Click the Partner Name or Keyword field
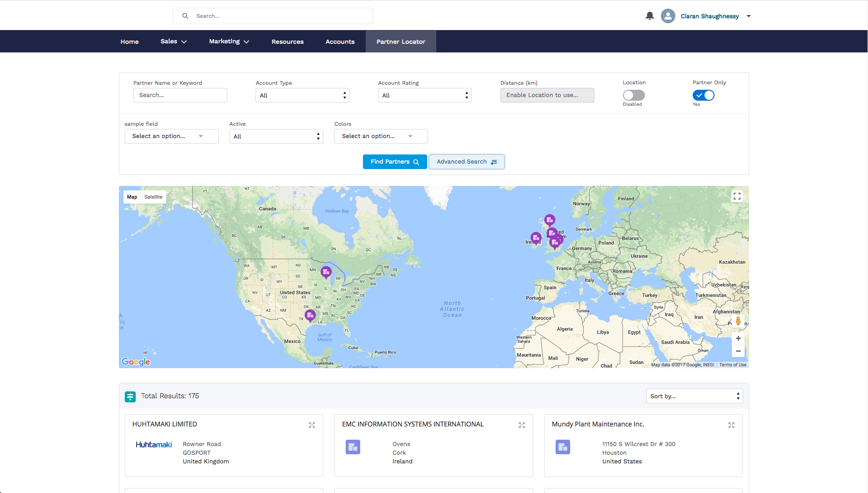868x493 pixels. click(180, 95)
